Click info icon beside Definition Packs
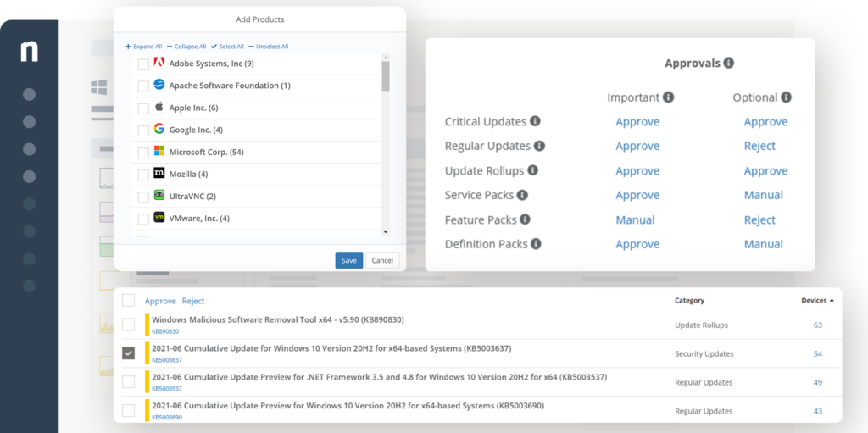 (536, 244)
